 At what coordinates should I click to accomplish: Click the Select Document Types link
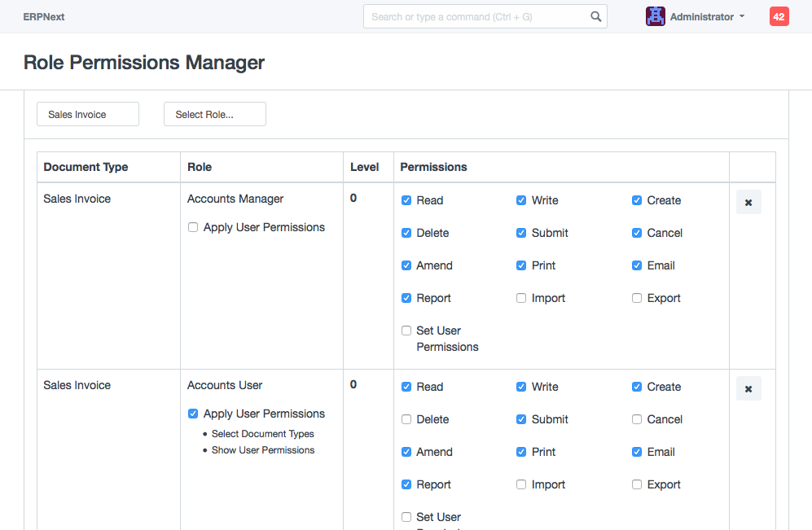coord(262,434)
